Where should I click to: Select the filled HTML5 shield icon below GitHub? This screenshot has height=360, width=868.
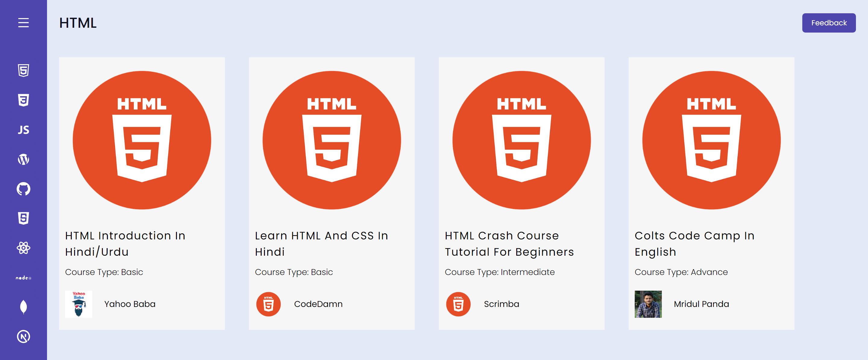pyautogui.click(x=23, y=218)
